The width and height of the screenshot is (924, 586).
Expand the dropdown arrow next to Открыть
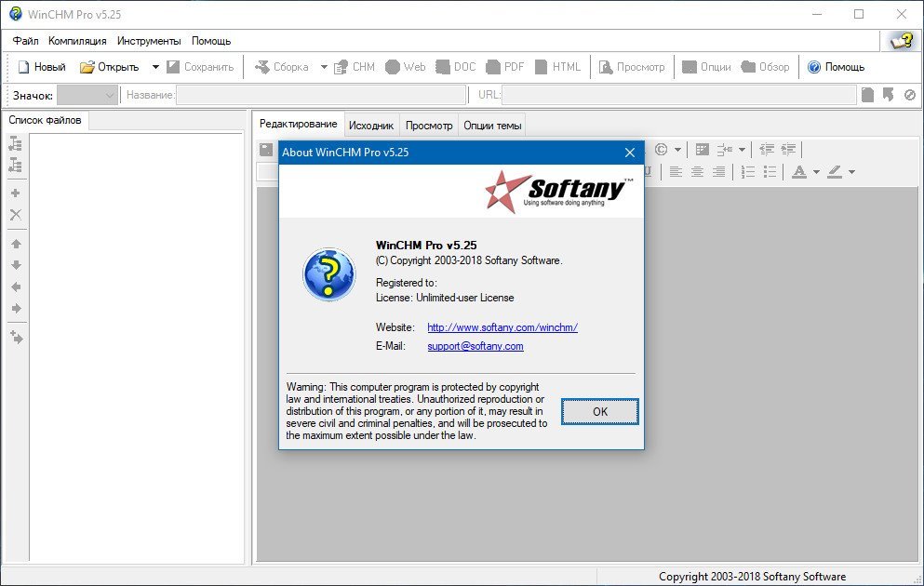tap(155, 67)
